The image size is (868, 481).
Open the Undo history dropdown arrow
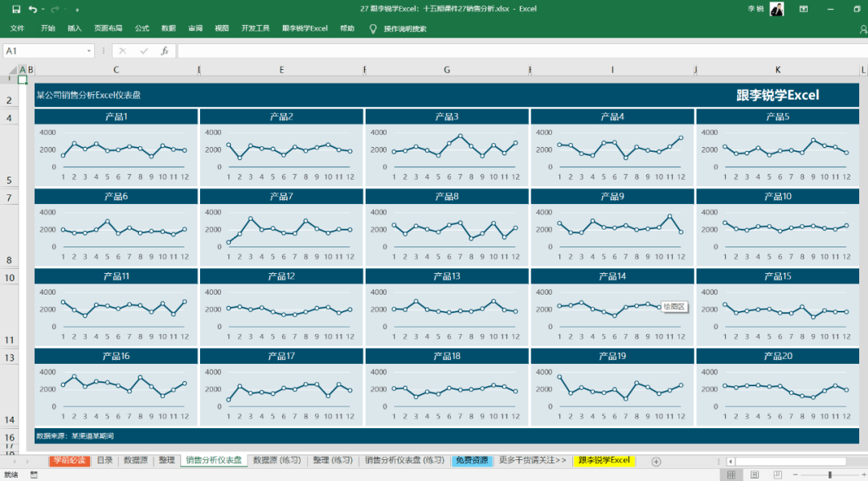[x=43, y=9]
